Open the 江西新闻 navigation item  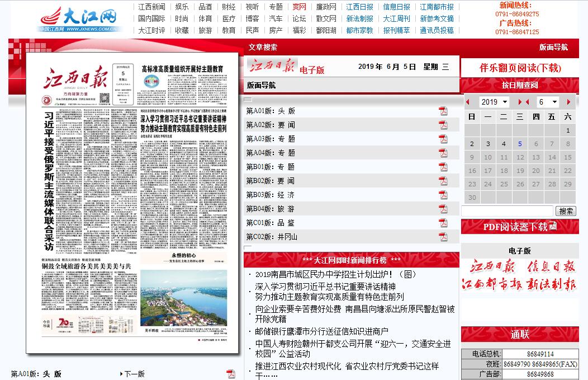(151, 7)
